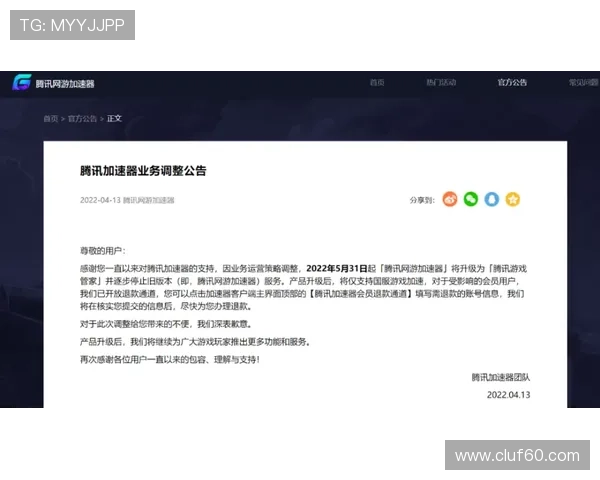Go to 官方公告 breadcrumb link
The width and height of the screenshot is (600, 480).
(82, 119)
